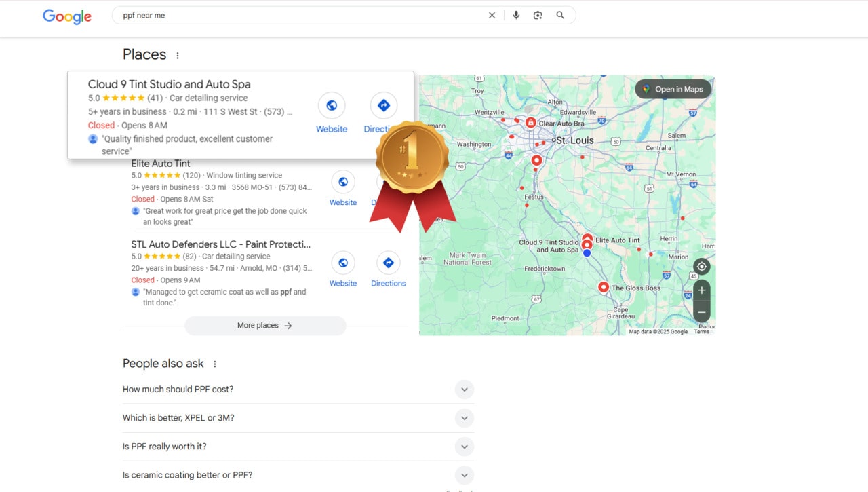Image resolution: width=868 pixels, height=492 pixels.
Task: Click the Places heading
Action: pyautogui.click(x=144, y=54)
